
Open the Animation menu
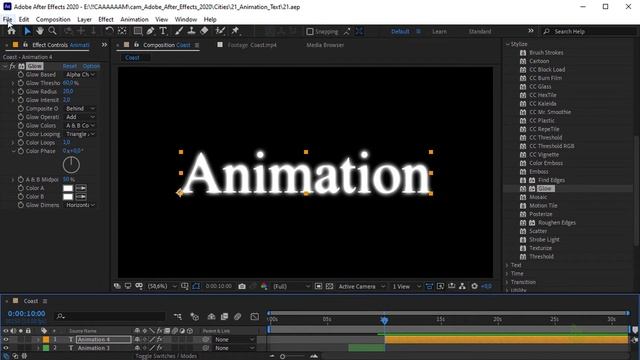tap(134, 19)
